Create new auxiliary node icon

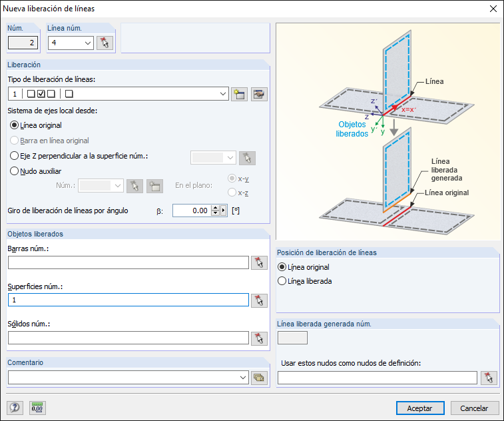[154, 187]
